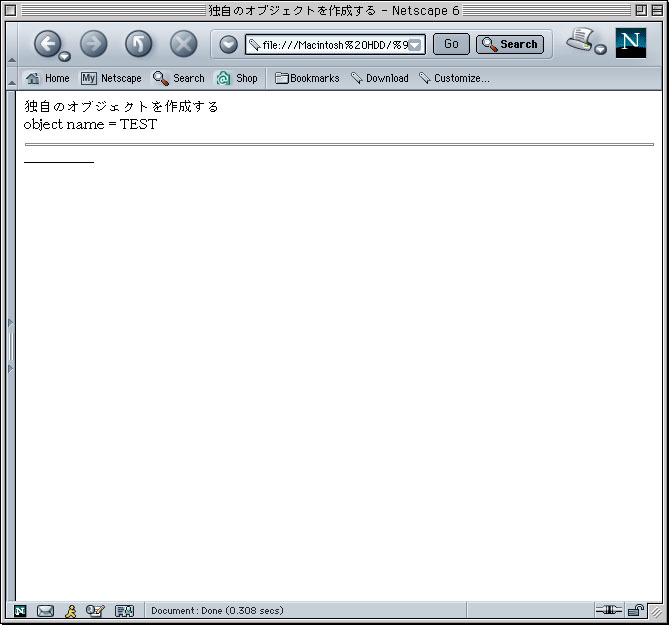This screenshot has width=669, height=625.
Task: Click the Netscape N logo throbber
Action: (631, 43)
